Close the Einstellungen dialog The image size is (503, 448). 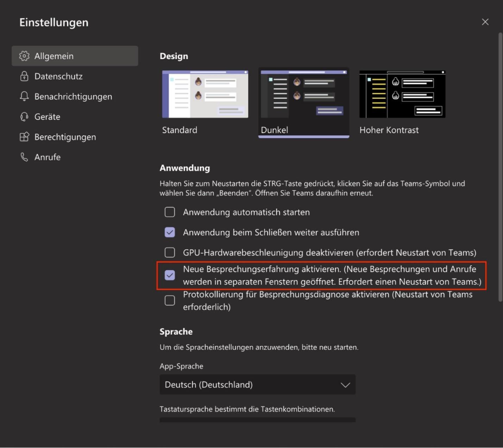(485, 22)
